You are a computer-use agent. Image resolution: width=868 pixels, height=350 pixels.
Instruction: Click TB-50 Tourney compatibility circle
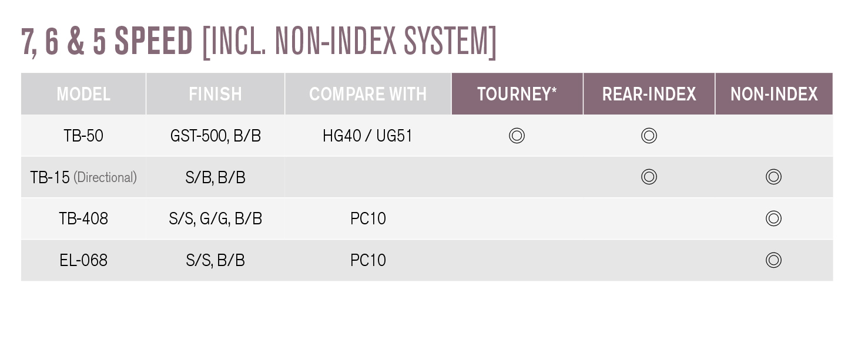tap(517, 136)
